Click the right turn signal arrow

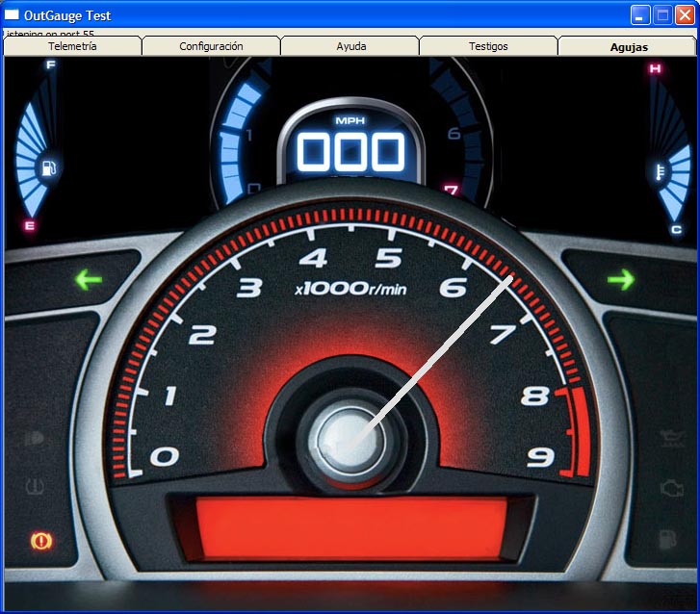point(621,280)
